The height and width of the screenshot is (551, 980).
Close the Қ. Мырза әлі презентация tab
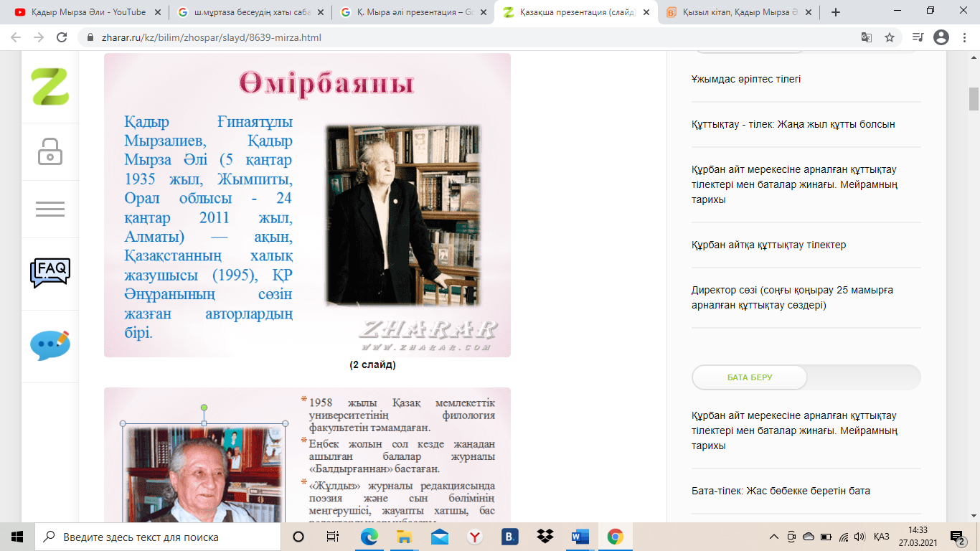click(x=483, y=12)
